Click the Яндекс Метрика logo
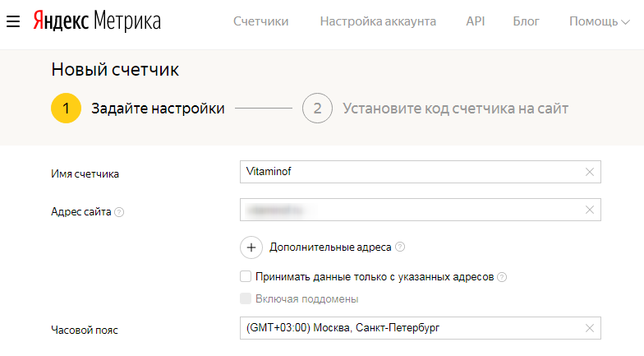644x356 pixels. [97, 21]
